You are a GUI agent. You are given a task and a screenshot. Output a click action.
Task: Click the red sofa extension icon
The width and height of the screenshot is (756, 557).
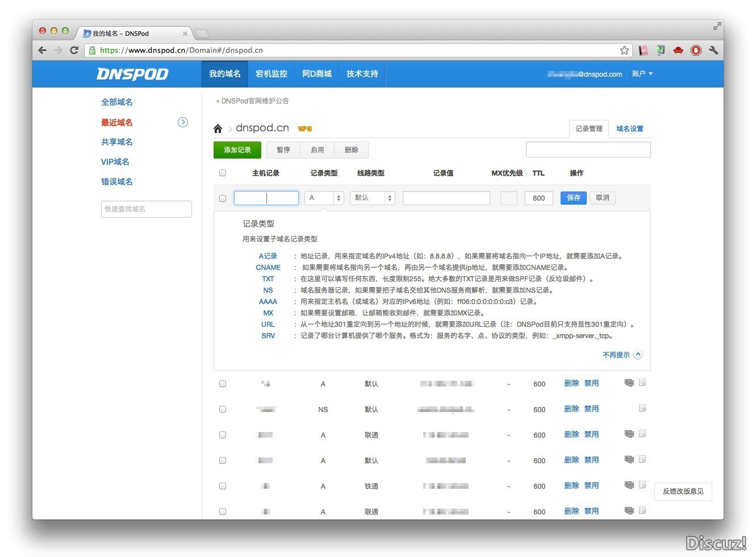pyautogui.click(x=678, y=50)
